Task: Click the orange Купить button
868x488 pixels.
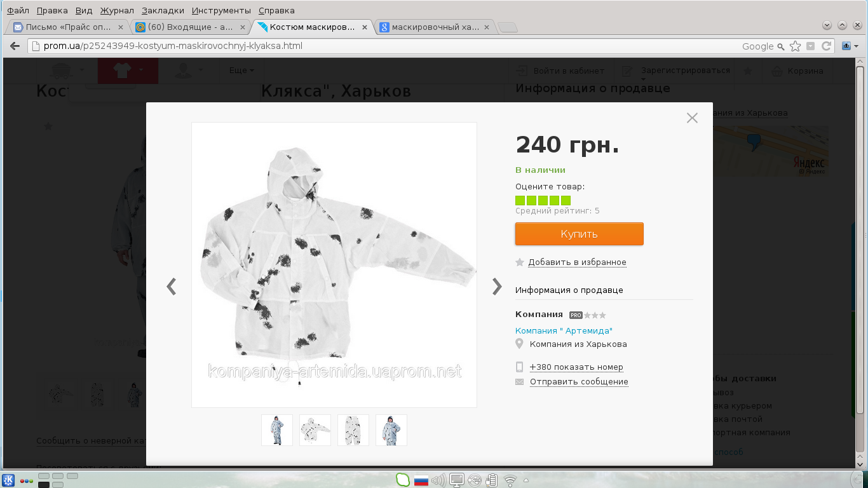Action: coord(580,234)
